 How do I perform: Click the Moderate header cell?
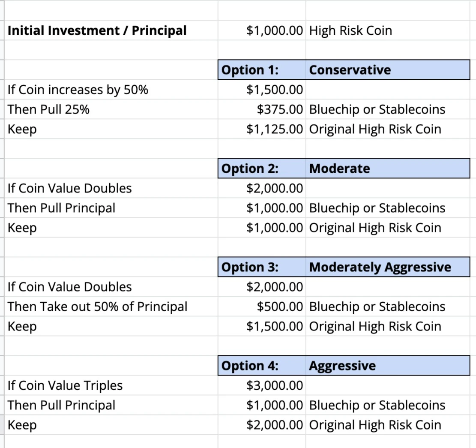pos(388,168)
